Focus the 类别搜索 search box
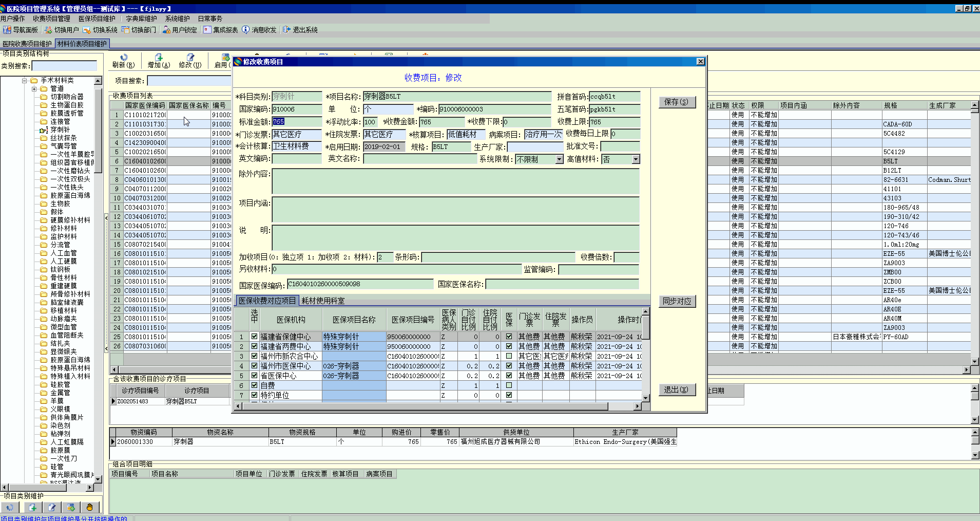This screenshot has height=521, width=980. 64,66
